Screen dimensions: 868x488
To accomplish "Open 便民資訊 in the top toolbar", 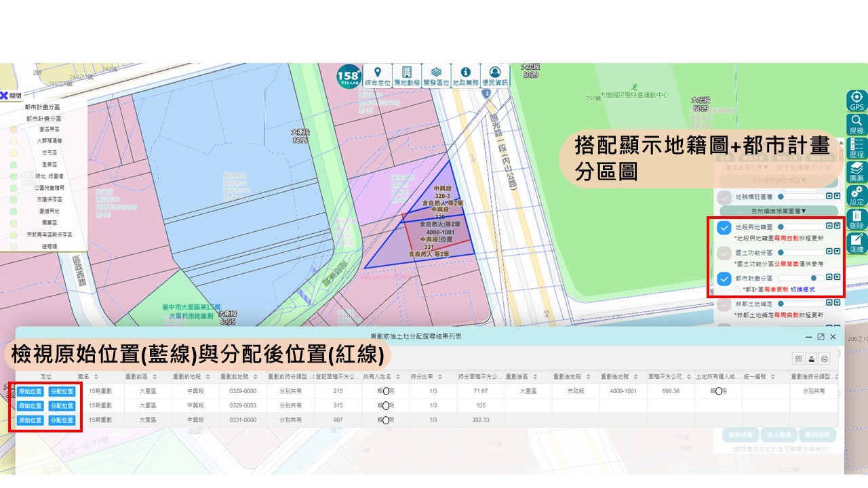I will tap(495, 75).
